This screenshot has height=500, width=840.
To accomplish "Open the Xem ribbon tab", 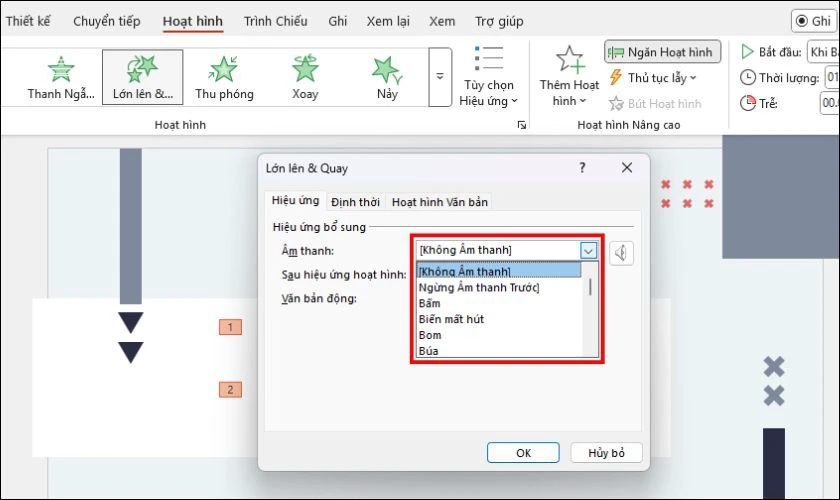I will tap(442, 21).
